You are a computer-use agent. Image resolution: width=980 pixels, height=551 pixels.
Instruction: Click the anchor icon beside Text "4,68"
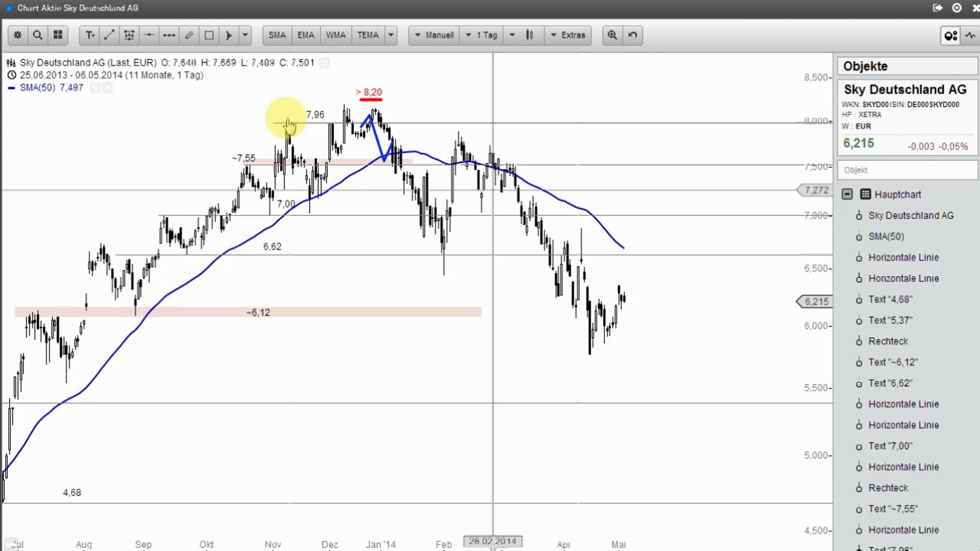click(x=859, y=300)
